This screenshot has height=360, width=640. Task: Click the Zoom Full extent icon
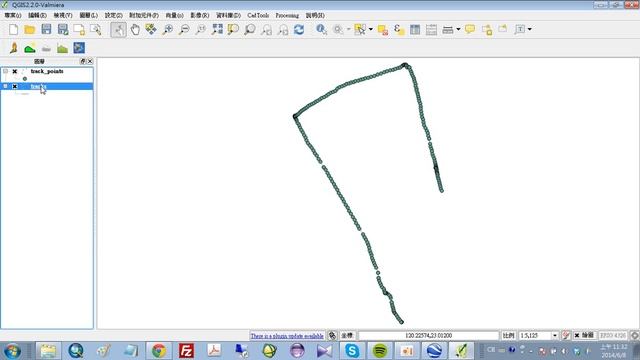[x=217, y=29]
